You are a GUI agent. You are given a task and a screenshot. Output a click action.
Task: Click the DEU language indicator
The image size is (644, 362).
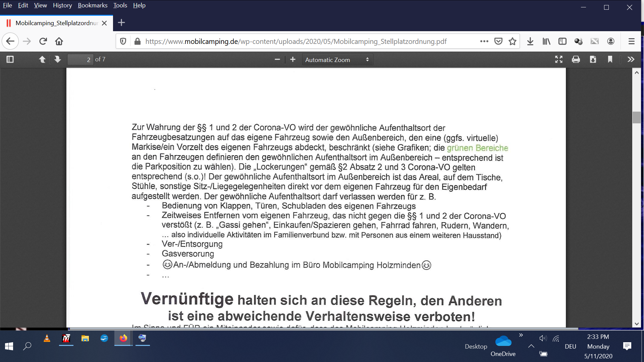570,347
